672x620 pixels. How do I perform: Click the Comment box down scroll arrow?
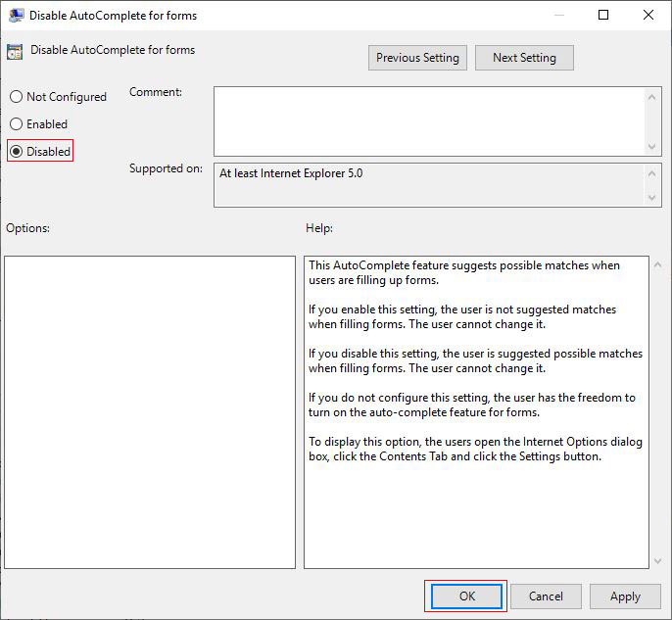(651, 147)
